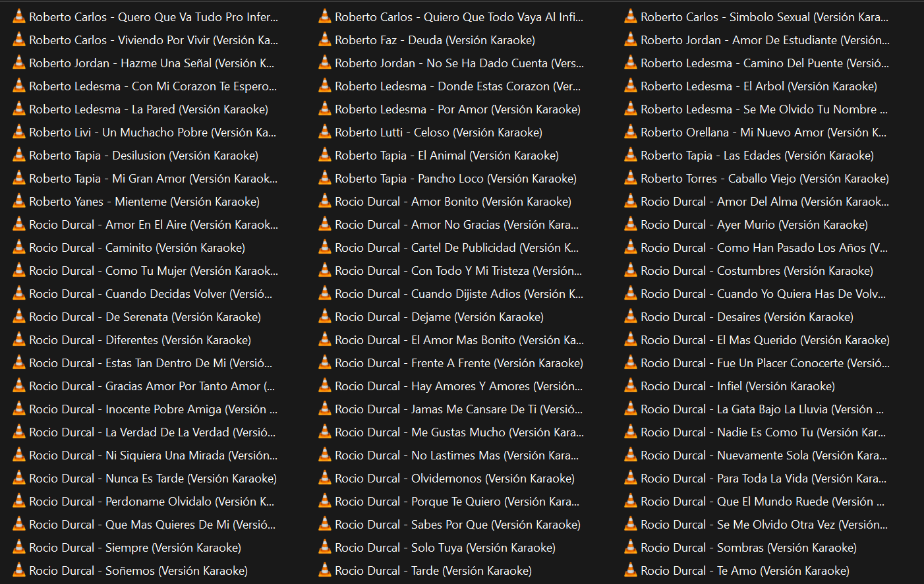Choose Rocio Durcal - Olvidemonos file

[x=454, y=479]
